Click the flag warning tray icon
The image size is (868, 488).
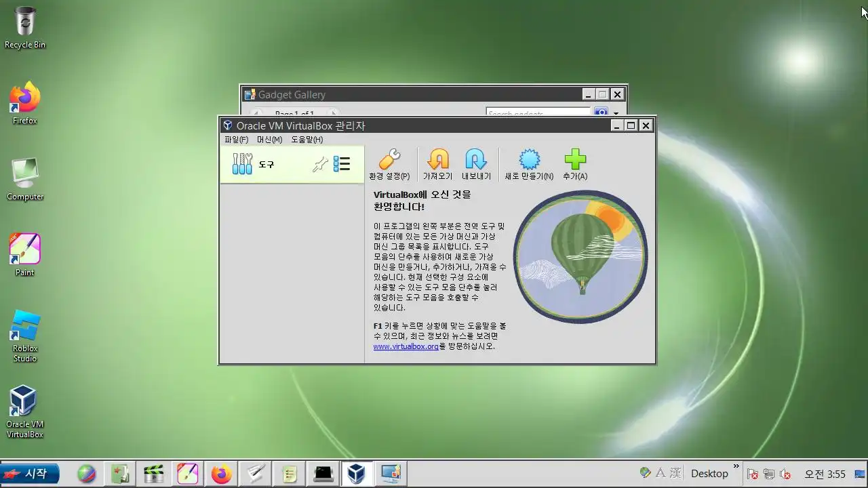click(x=753, y=474)
